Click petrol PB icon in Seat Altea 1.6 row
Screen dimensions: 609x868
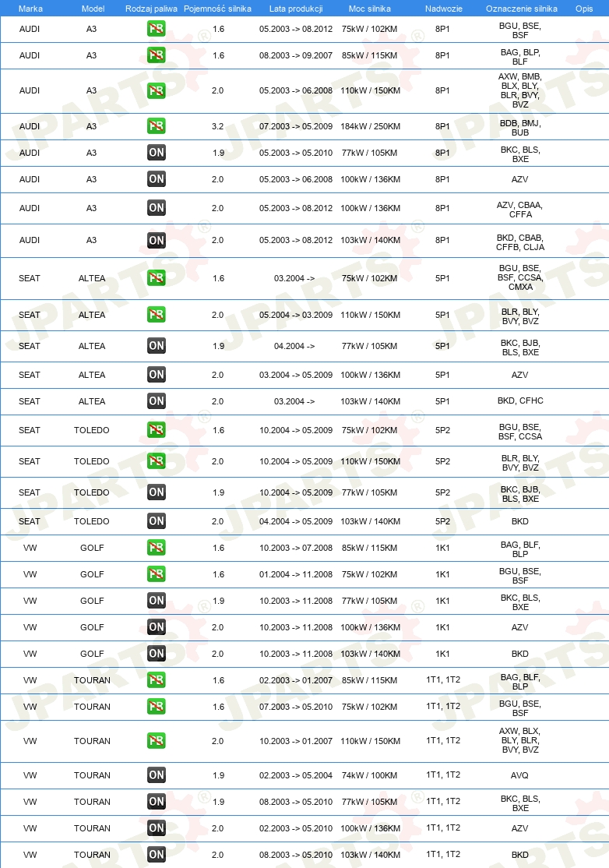click(x=157, y=278)
